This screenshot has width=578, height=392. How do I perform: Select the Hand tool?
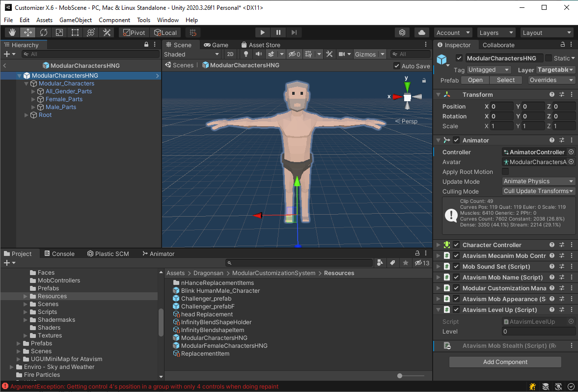coord(12,32)
